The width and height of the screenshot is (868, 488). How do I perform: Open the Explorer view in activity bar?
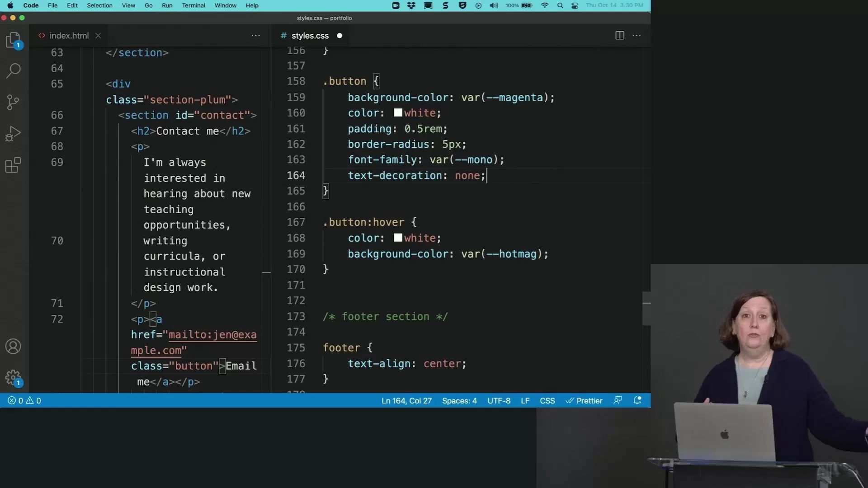pos(13,40)
